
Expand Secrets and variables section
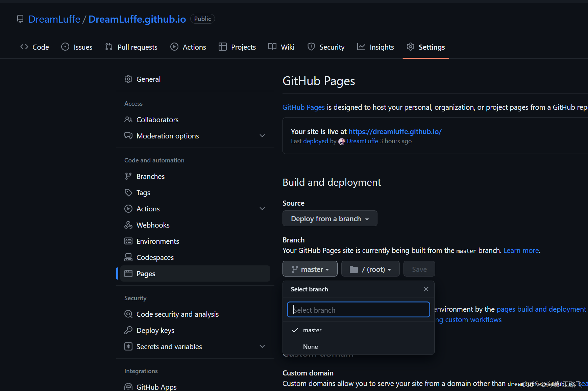(262, 347)
